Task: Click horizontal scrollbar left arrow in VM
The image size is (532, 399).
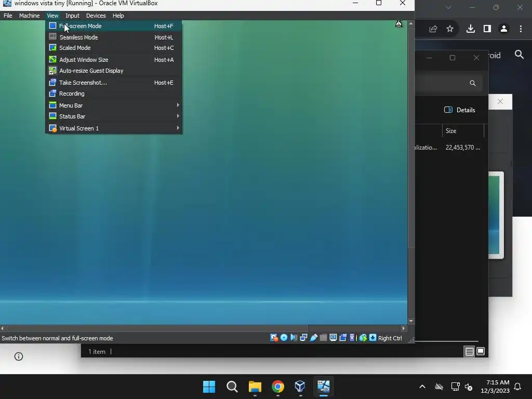Action: tap(3, 328)
